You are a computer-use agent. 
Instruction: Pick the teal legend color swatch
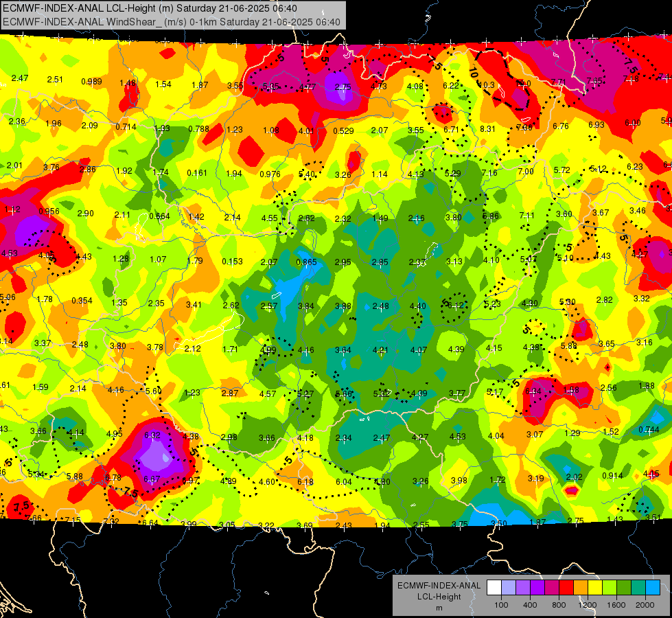point(638,588)
